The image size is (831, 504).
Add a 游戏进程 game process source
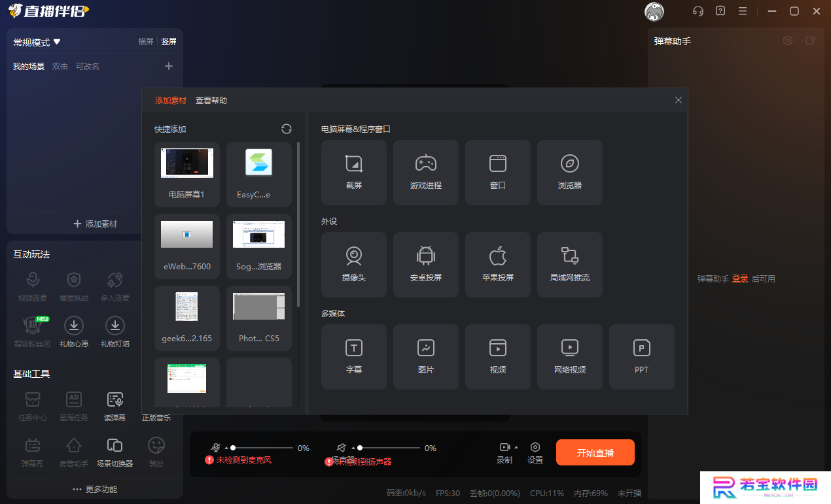point(426,173)
